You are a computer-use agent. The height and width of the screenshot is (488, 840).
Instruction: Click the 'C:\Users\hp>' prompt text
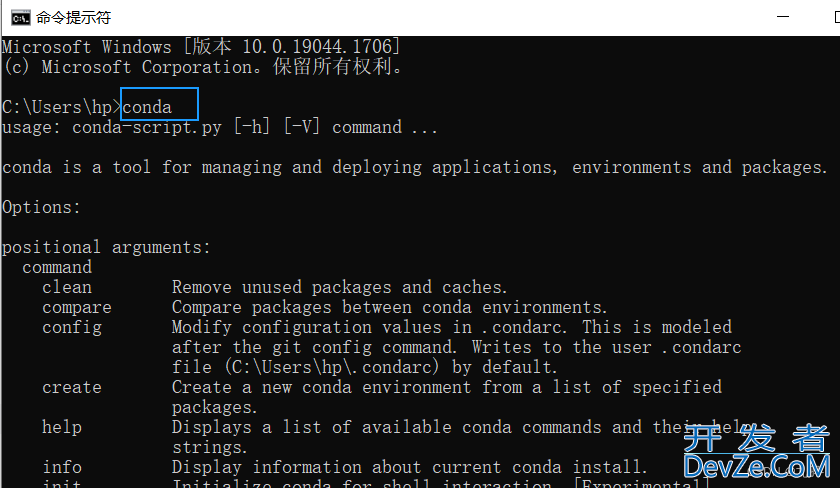click(62, 107)
